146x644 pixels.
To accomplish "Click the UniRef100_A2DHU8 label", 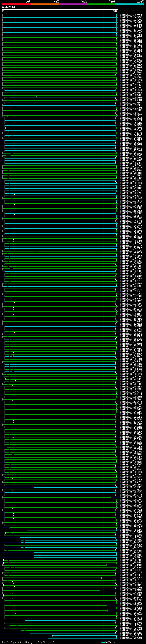I will pyautogui.click(x=131, y=623).
